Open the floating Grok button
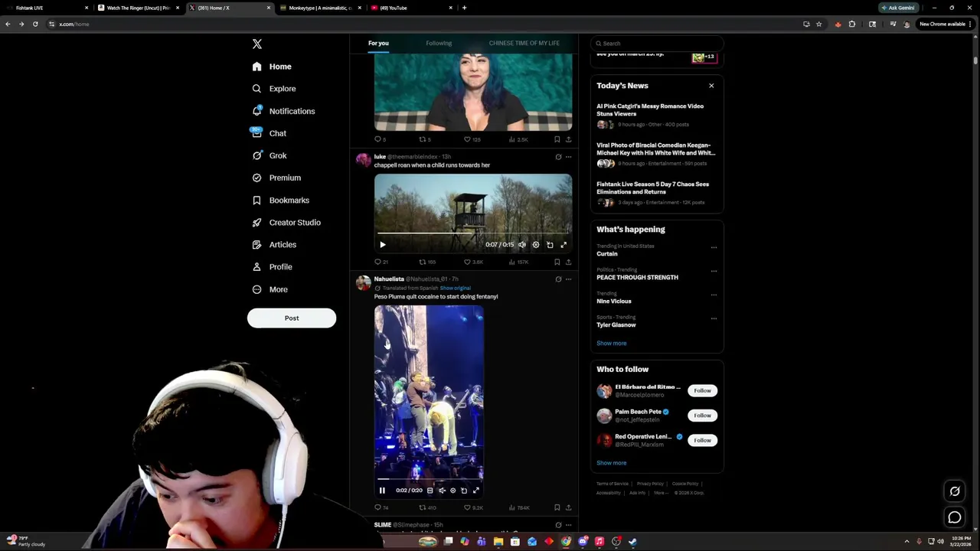Screen dimensions: 980x551 955,491
